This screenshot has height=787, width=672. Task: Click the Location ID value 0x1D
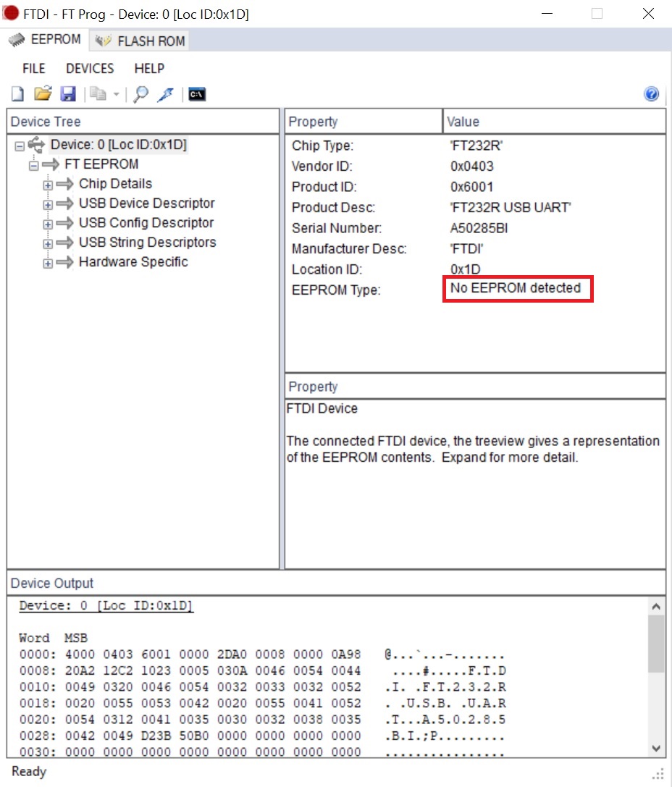tap(465, 269)
